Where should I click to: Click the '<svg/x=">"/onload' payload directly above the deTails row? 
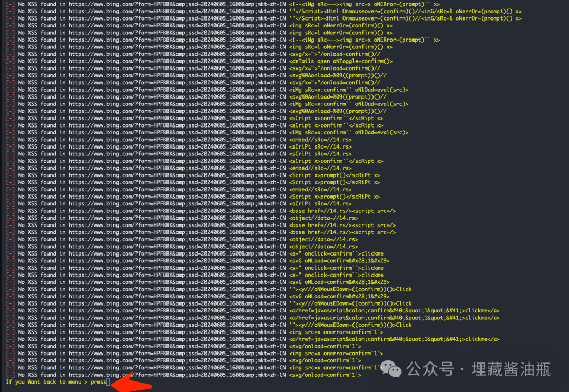click(x=334, y=54)
